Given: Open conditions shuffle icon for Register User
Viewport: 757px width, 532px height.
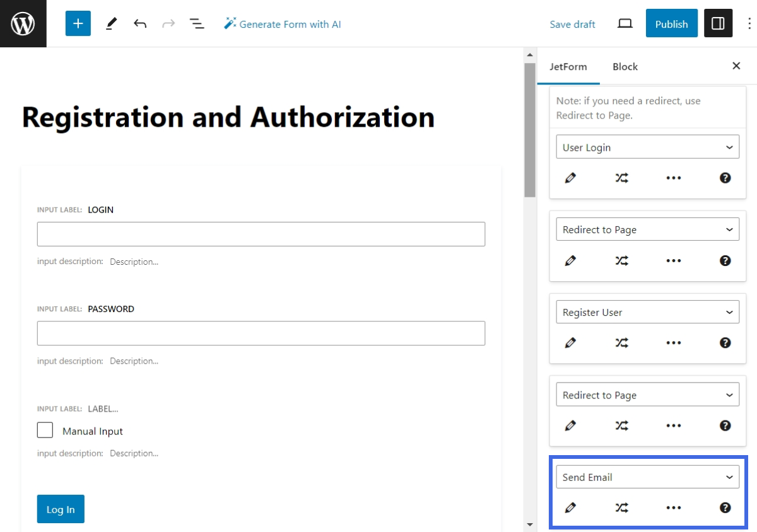Looking at the screenshot, I should click(x=622, y=343).
